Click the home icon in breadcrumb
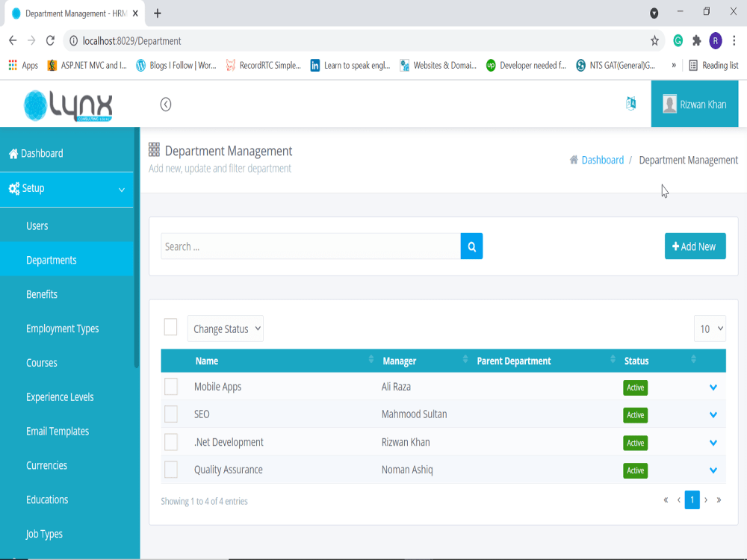Screen dimensions: 747x560 [574, 160]
